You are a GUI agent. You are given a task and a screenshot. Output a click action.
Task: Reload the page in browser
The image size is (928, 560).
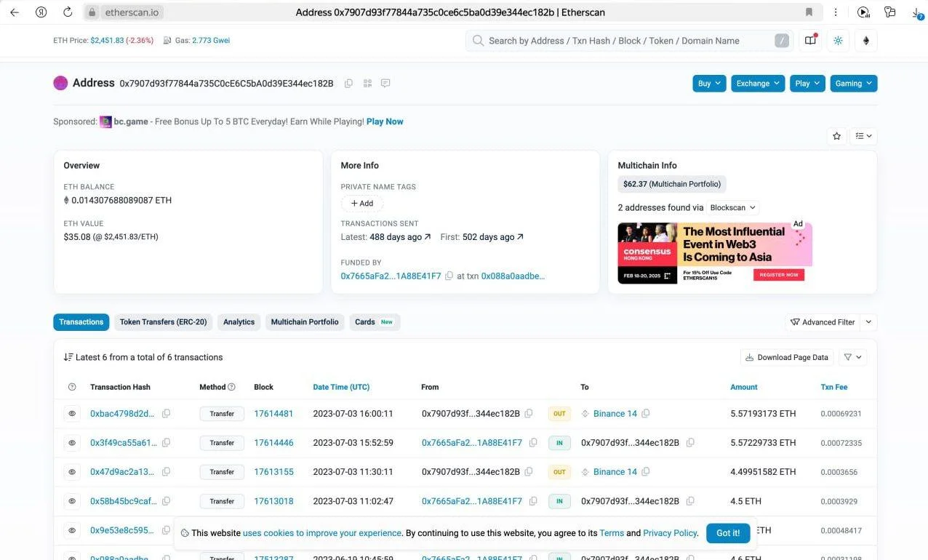[x=68, y=12]
